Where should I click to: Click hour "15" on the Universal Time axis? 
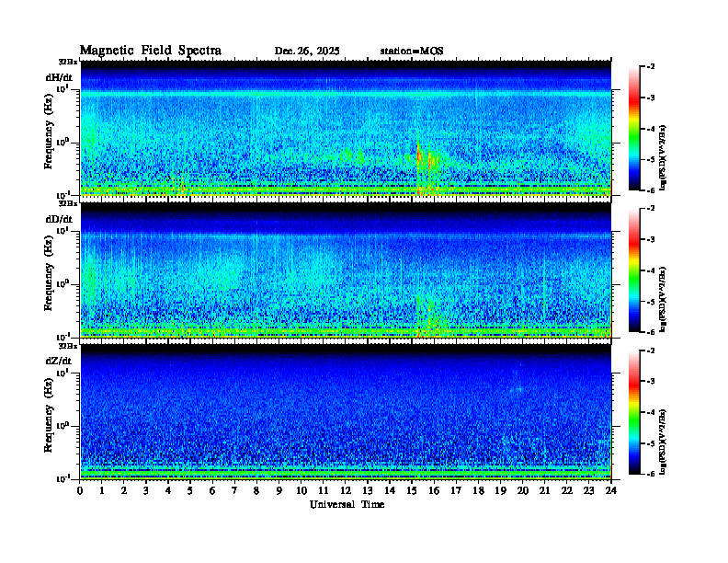(413, 491)
